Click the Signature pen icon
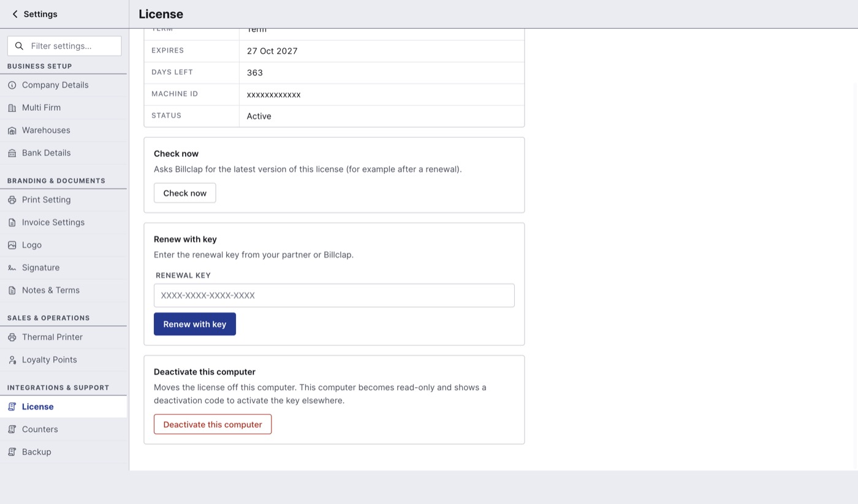The image size is (858, 504). click(12, 268)
